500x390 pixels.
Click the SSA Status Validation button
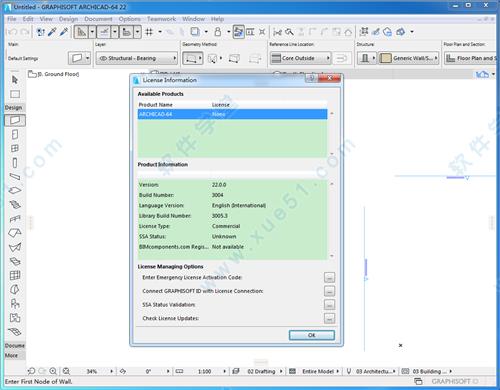point(329,305)
